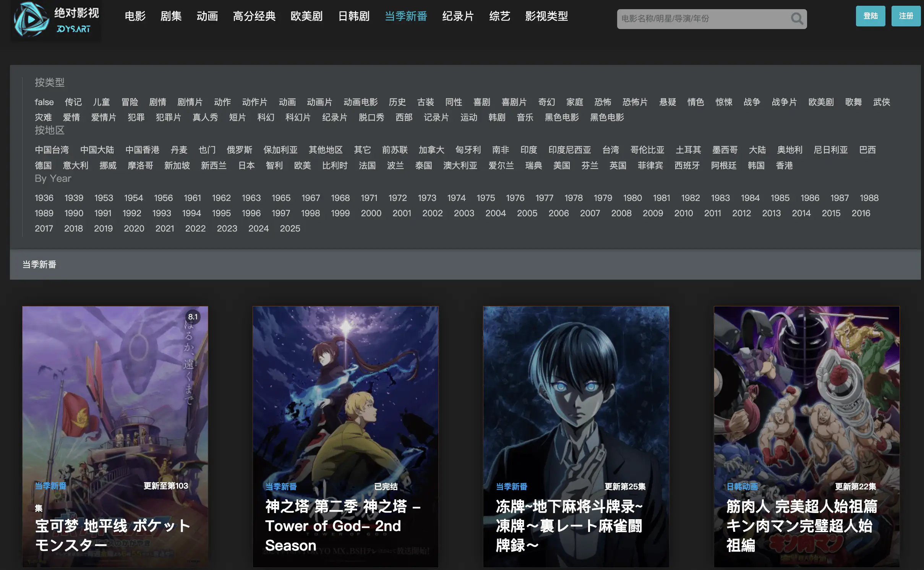Open the 冻牌 地下麻将斗牌录 poster
924x570 pixels.
tap(576, 436)
